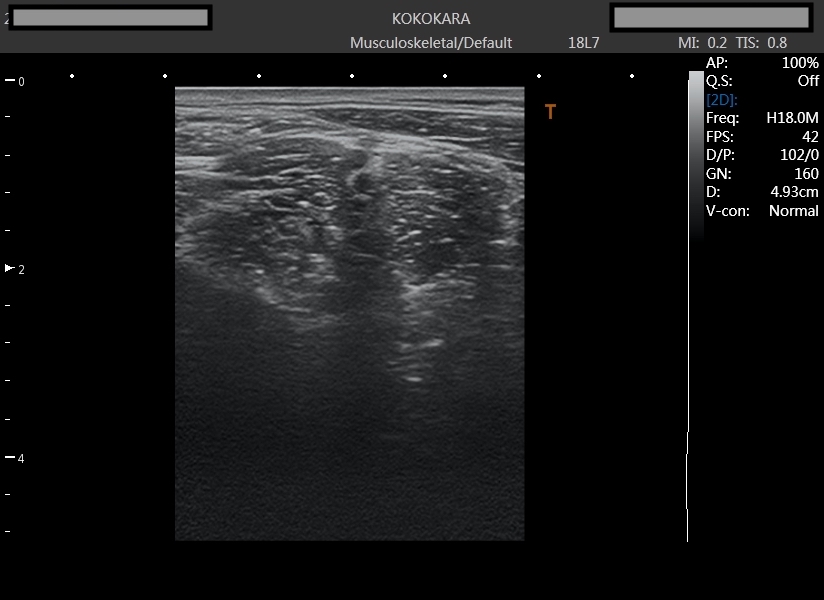Screen dimensions: 824x600
Task: Click the KOKOKARA header text
Action: pos(431,19)
